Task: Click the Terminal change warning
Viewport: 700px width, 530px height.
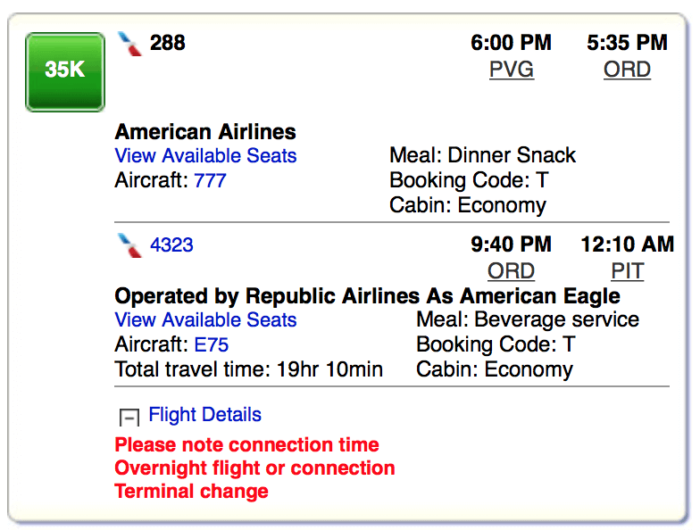Action: coord(192,491)
